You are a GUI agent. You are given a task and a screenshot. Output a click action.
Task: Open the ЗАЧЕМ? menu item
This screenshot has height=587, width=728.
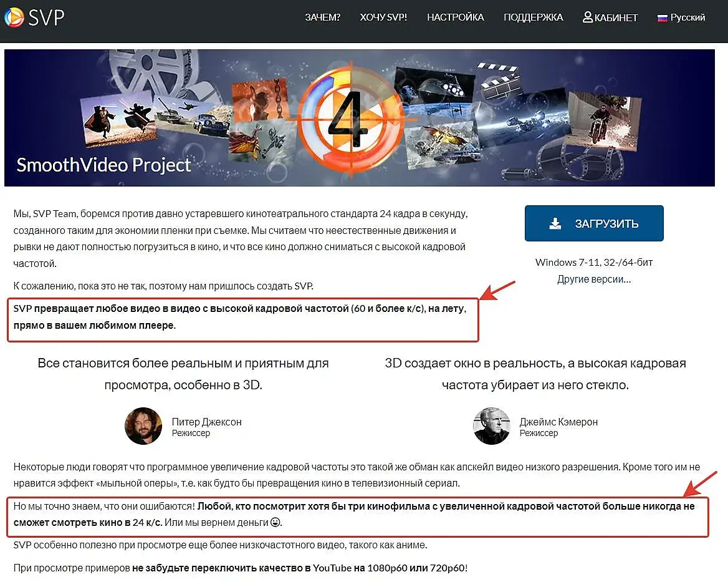coord(322,17)
